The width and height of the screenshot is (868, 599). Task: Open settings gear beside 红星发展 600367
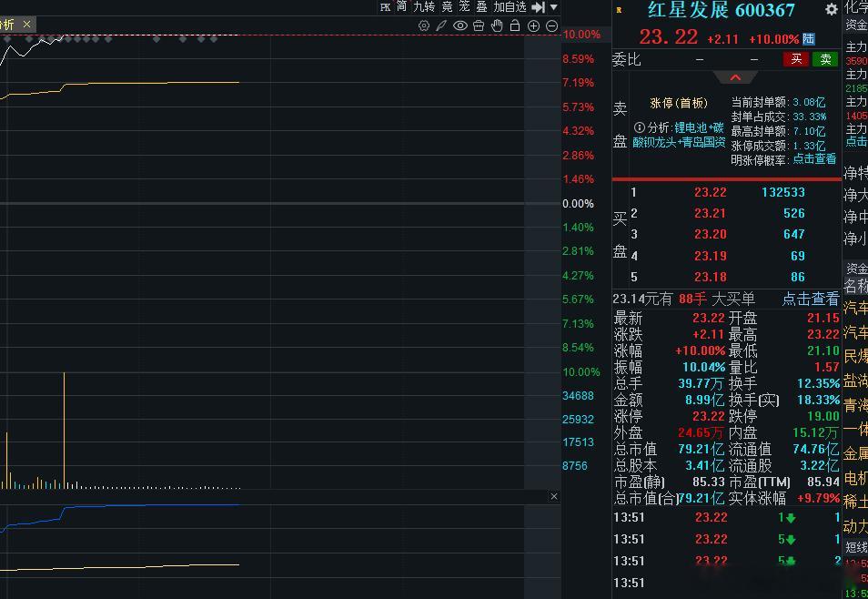tap(830, 9)
